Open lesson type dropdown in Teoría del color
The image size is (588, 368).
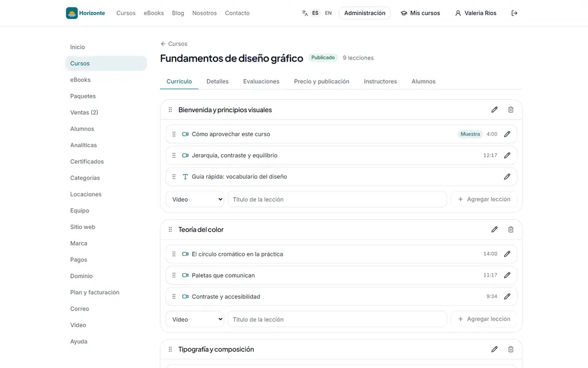(195, 319)
